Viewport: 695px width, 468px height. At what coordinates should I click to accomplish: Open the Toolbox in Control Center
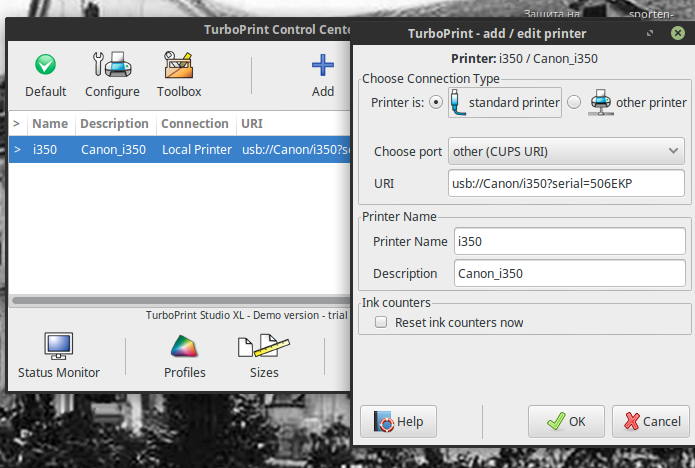[179, 75]
